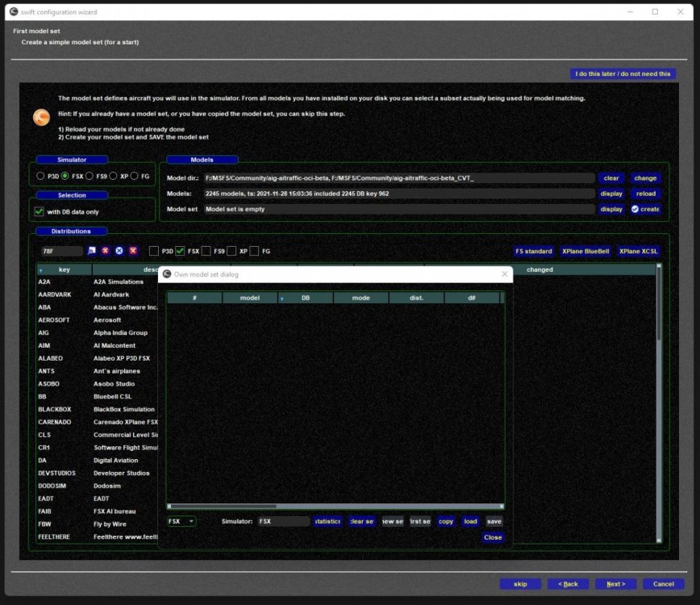The width and height of the screenshot is (700, 605).
Task: Click 'I do this later / do not need this'
Action: pyautogui.click(x=622, y=73)
